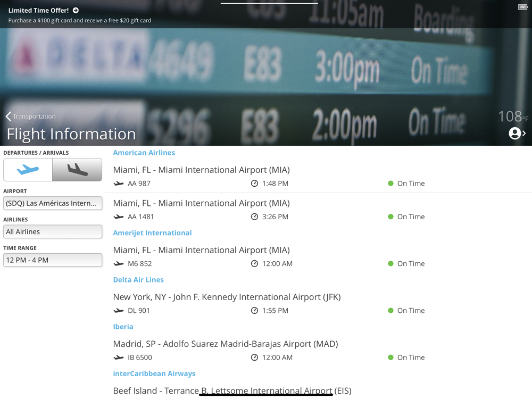Image resolution: width=532 pixels, height=399 pixels.
Task: Tap the home indicator bar at the bottom
Action: (266, 395)
